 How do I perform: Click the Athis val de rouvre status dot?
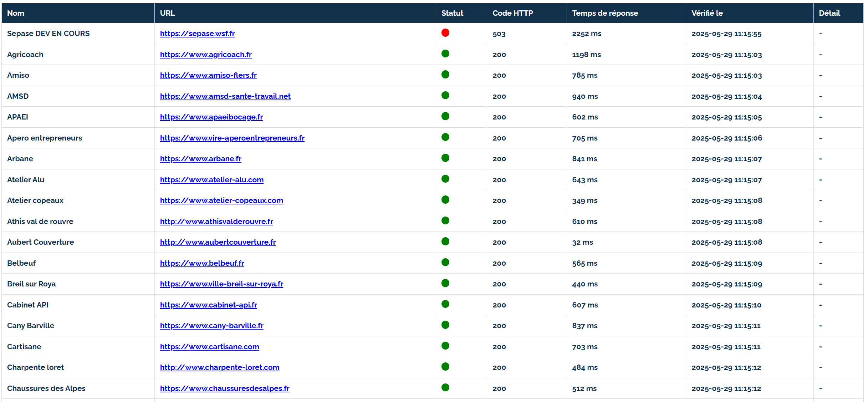point(445,220)
